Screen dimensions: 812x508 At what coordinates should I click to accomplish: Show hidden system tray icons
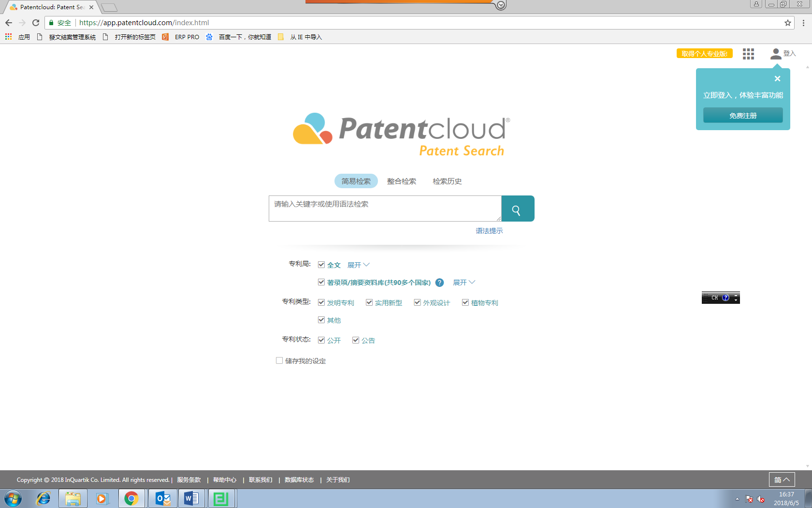point(737,499)
